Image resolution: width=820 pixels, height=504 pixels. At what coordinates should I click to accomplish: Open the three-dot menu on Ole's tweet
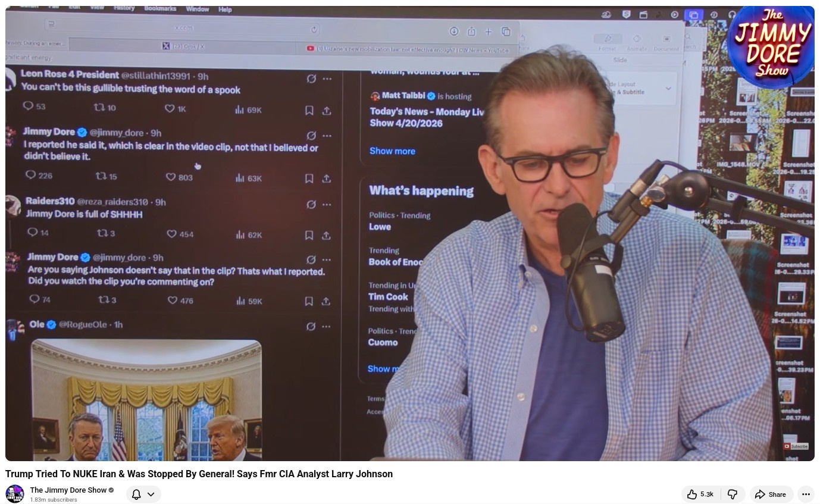click(327, 326)
